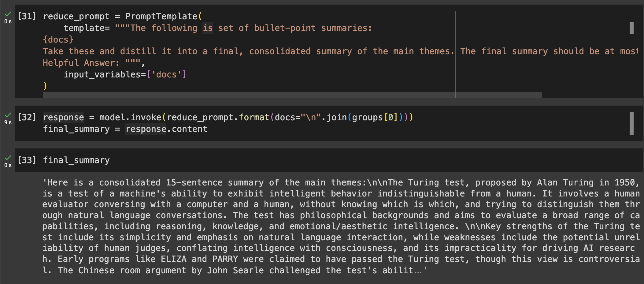Click the green checkmark beside cell 32

(x=8, y=115)
